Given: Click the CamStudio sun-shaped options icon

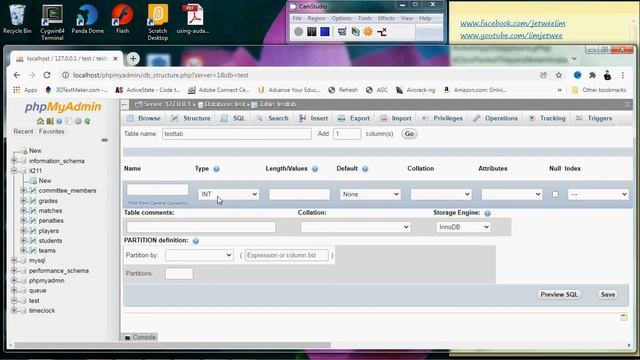Looking at the screenshot, I should click(x=368, y=31).
